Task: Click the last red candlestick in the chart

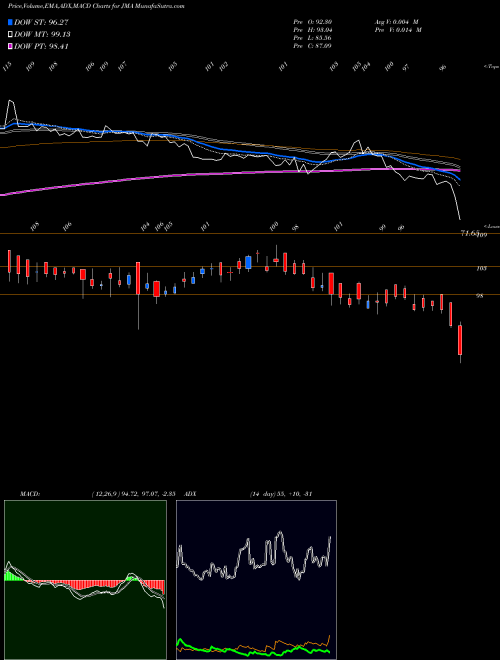Action: click(460, 340)
